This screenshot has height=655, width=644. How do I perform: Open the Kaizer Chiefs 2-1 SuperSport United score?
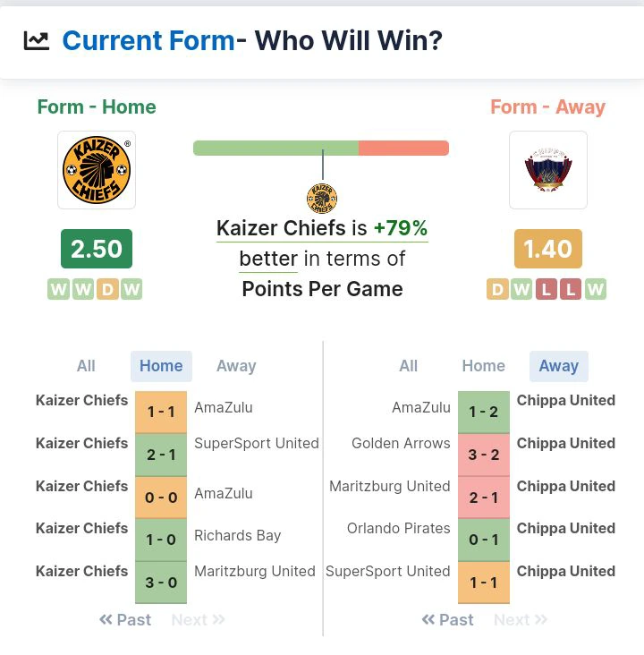tap(161, 455)
